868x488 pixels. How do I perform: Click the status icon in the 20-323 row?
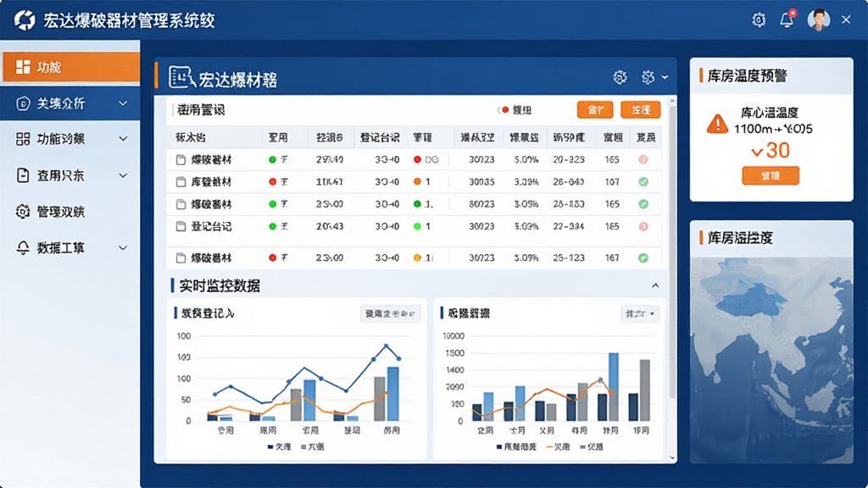[643, 160]
